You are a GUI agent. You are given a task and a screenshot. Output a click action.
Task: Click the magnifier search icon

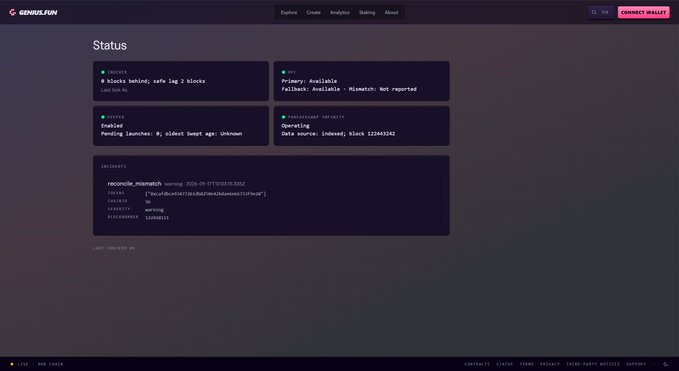(594, 13)
